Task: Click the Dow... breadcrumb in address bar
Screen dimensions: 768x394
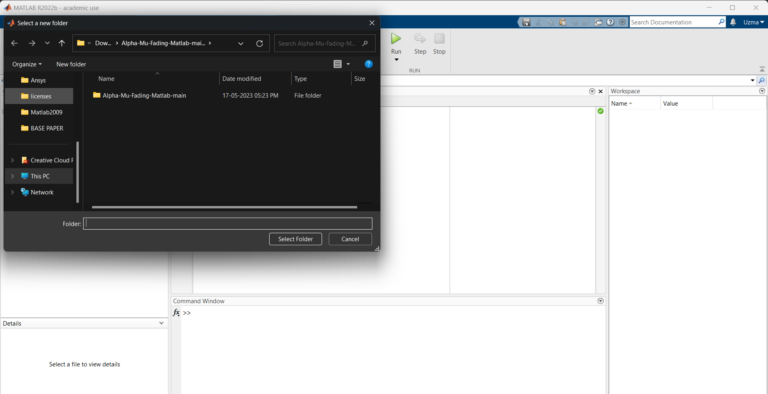Action: [x=103, y=43]
